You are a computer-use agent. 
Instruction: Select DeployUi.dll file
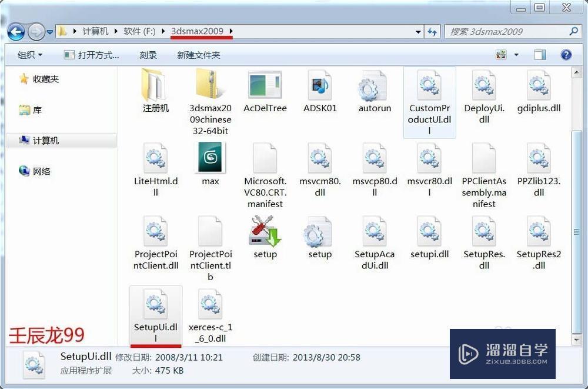tap(484, 97)
